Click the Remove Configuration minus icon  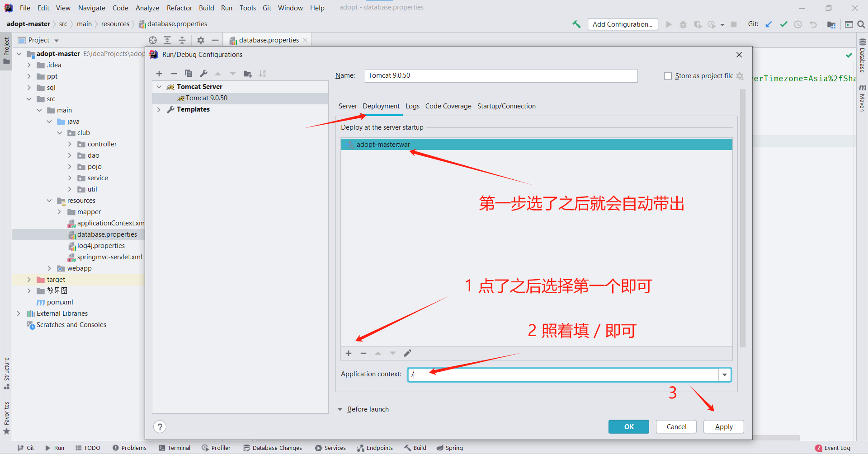coord(174,74)
